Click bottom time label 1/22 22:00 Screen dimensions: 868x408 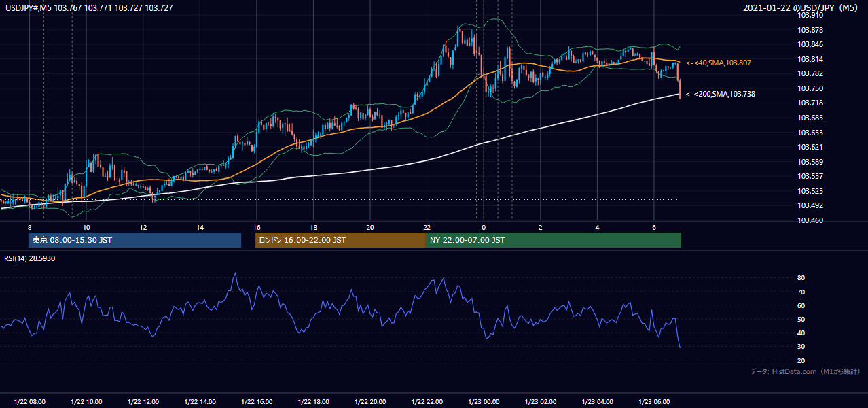pyautogui.click(x=427, y=402)
